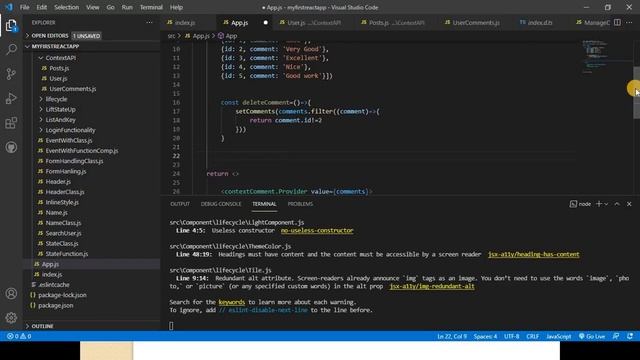Click Explorer more actions ellipsis
The image size is (640, 360).
click(x=149, y=22)
